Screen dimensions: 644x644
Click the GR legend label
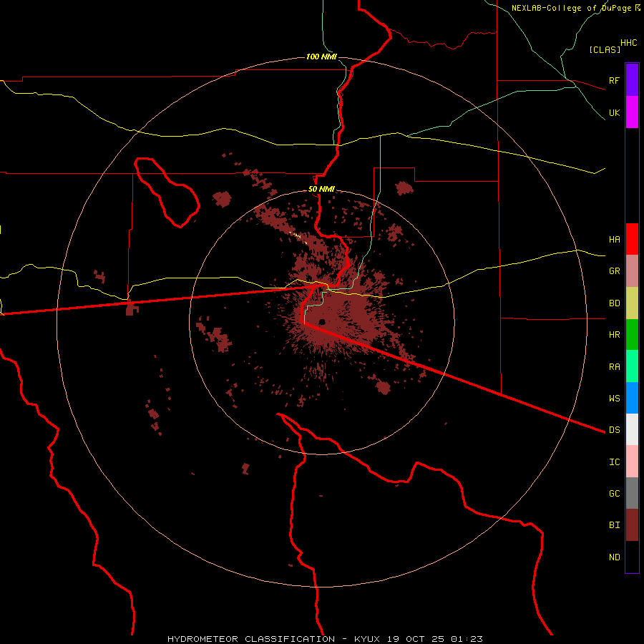point(614,271)
